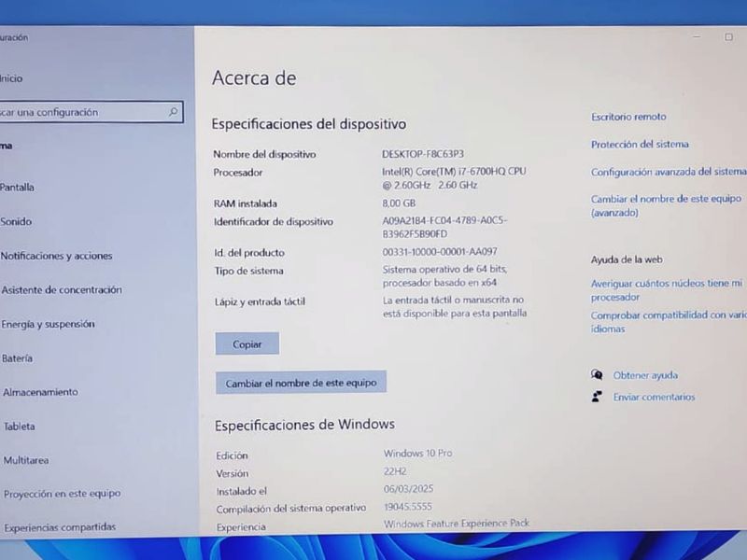Select Proyección en este equipo
Screen dimensions: 747x560
[x=62, y=494]
